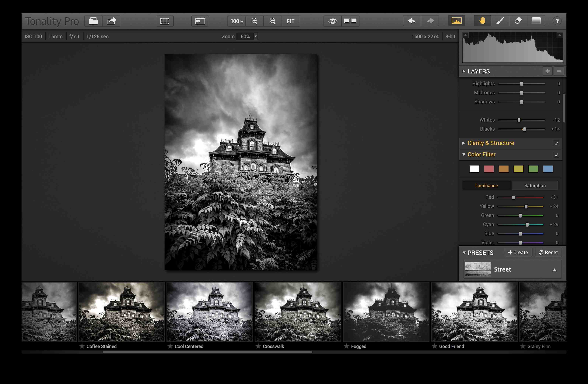Click the zoom in magnifier
This screenshot has height=384, width=588.
coord(254,21)
